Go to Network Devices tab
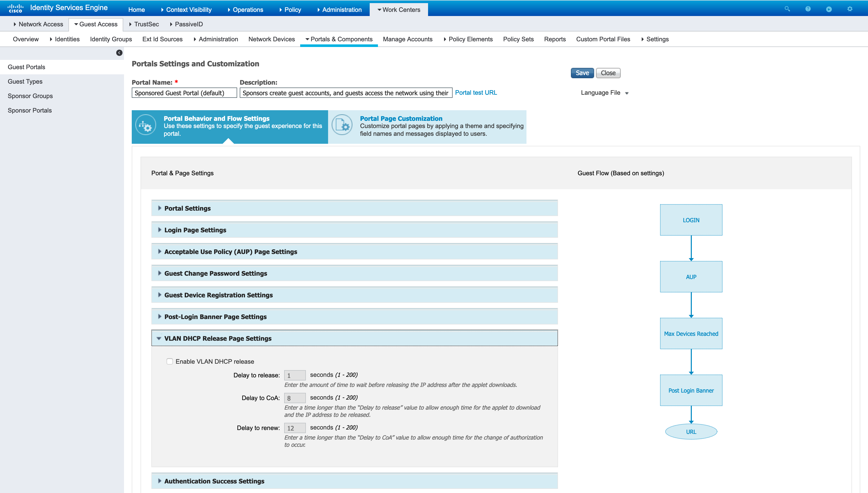The height and width of the screenshot is (493, 868). click(x=271, y=39)
